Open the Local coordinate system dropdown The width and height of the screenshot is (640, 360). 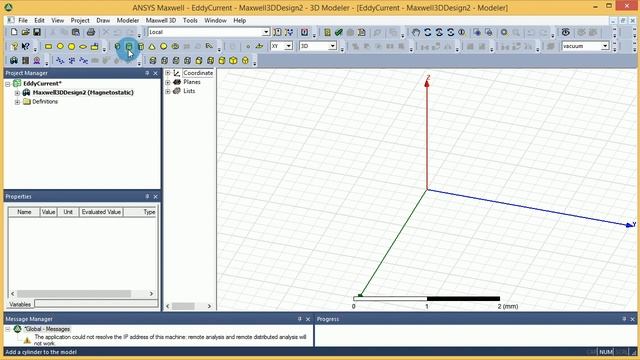pyautogui.click(x=266, y=32)
